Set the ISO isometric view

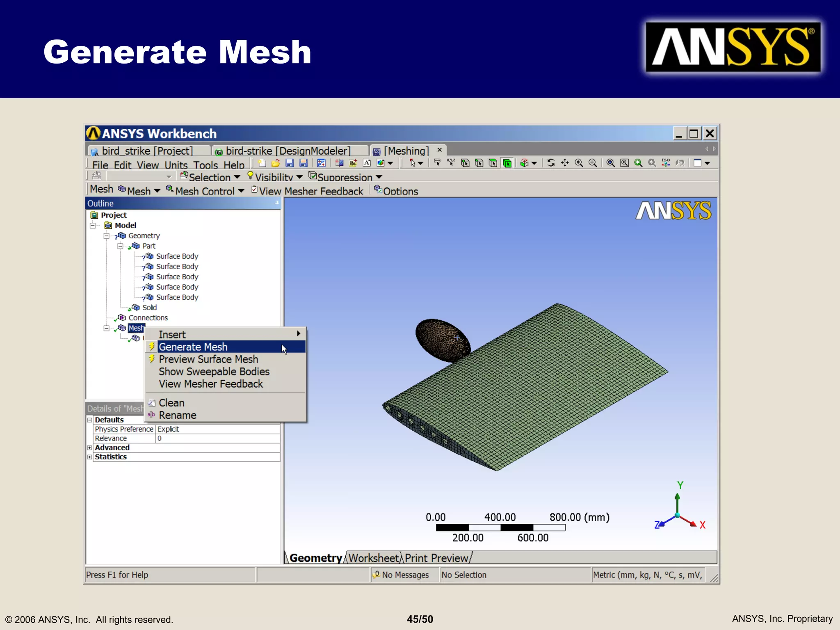pyautogui.click(x=666, y=163)
